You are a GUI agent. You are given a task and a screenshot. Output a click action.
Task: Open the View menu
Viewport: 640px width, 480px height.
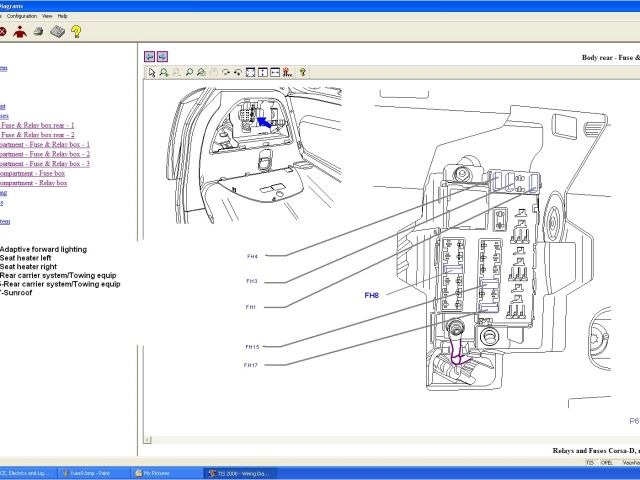coord(46,16)
